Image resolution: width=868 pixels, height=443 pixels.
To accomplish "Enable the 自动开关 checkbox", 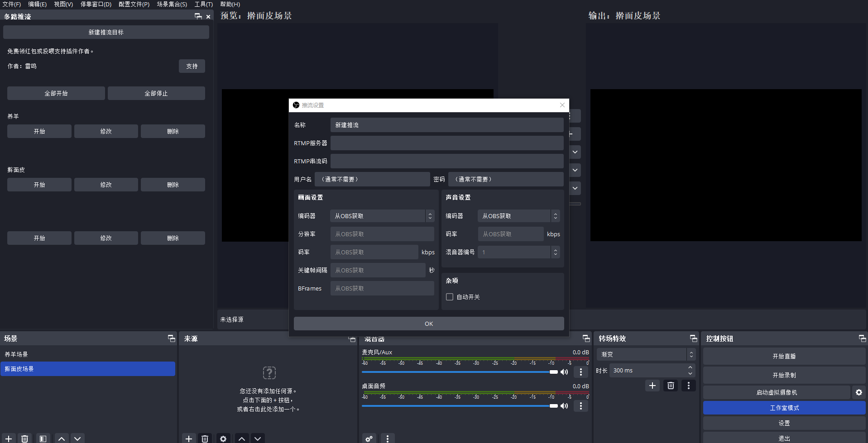I will 450,297.
